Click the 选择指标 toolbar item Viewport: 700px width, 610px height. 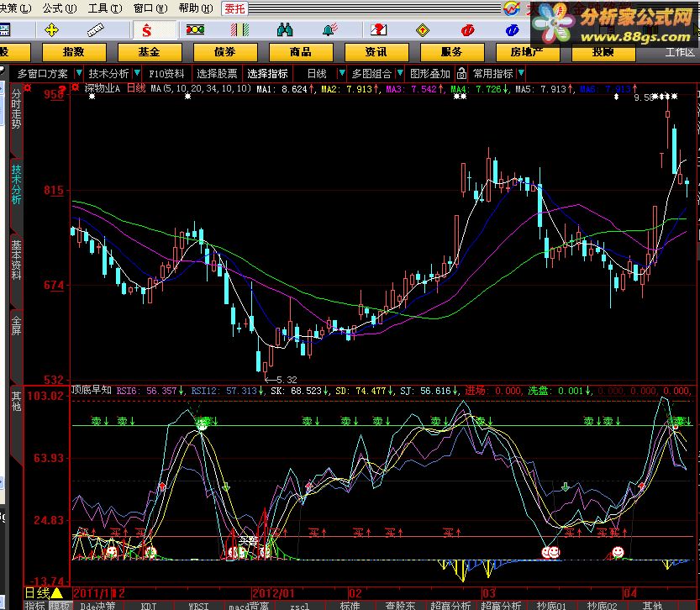(x=268, y=74)
